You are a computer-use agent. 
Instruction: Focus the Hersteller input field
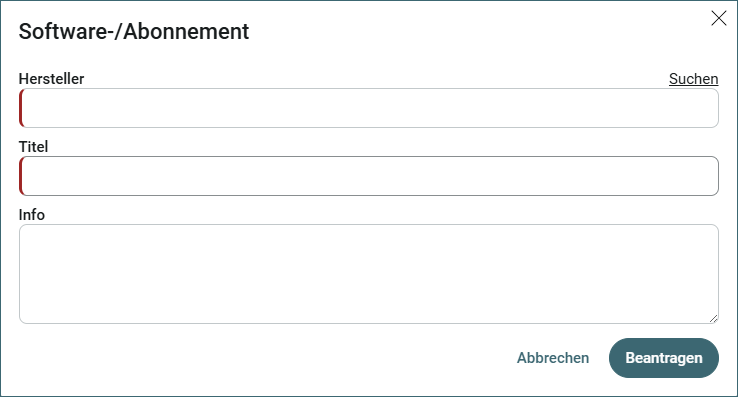click(369, 108)
